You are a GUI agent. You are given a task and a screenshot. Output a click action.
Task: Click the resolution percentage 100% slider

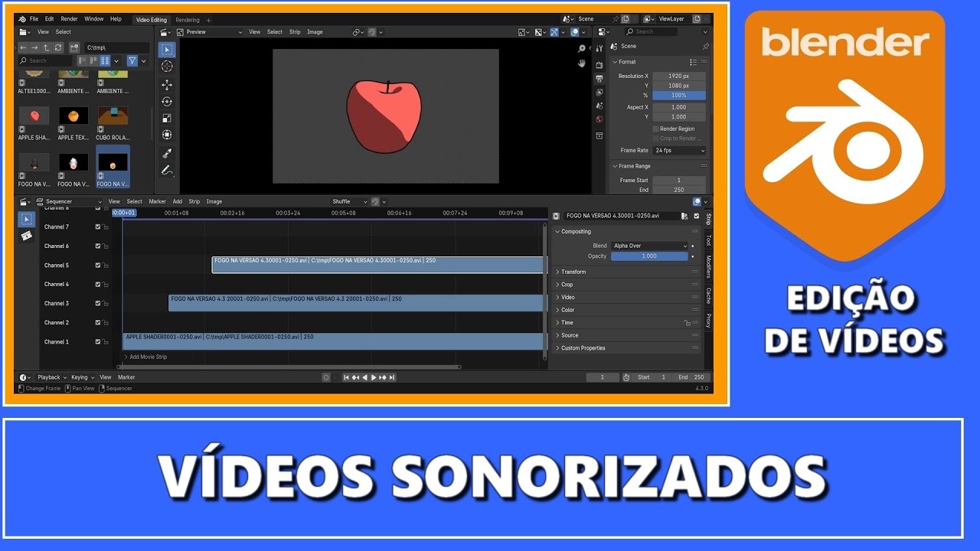pos(679,96)
